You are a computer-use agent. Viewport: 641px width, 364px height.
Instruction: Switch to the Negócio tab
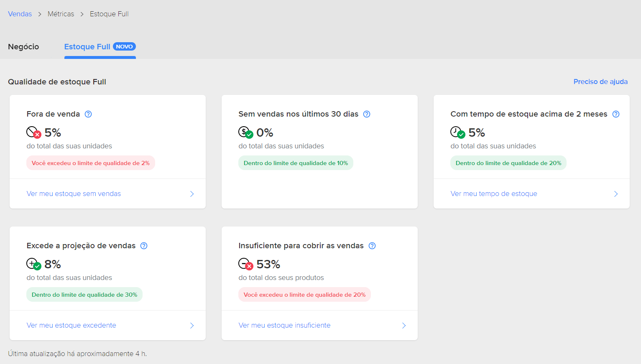23,47
